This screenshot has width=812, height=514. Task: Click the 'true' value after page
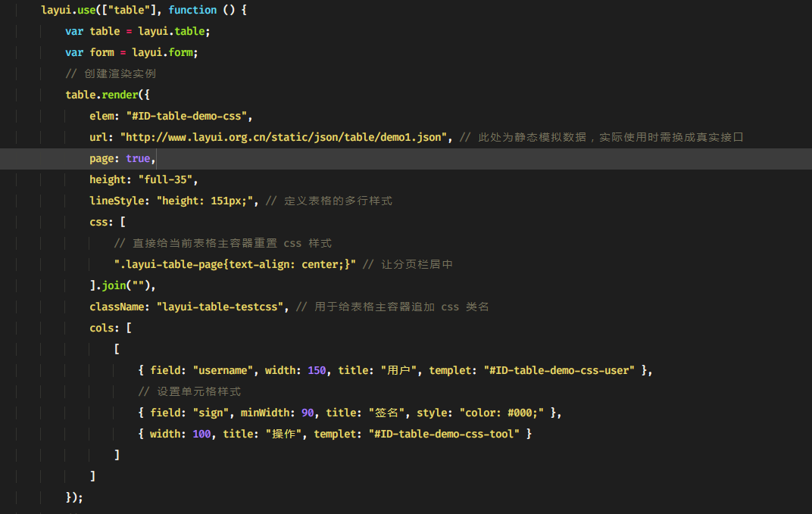138,158
